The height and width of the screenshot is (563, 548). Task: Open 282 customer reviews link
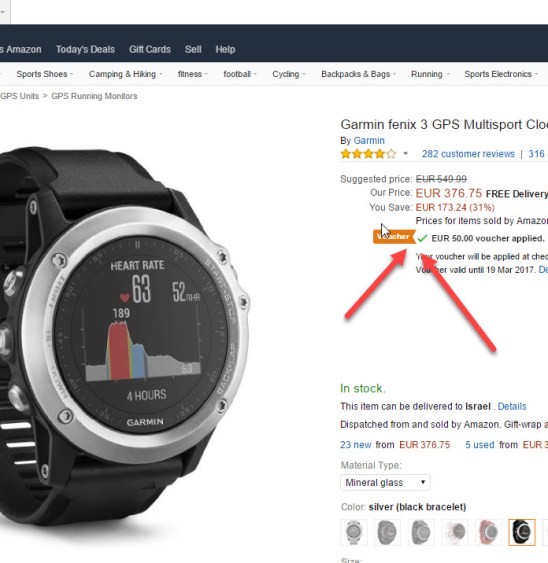point(468,154)
